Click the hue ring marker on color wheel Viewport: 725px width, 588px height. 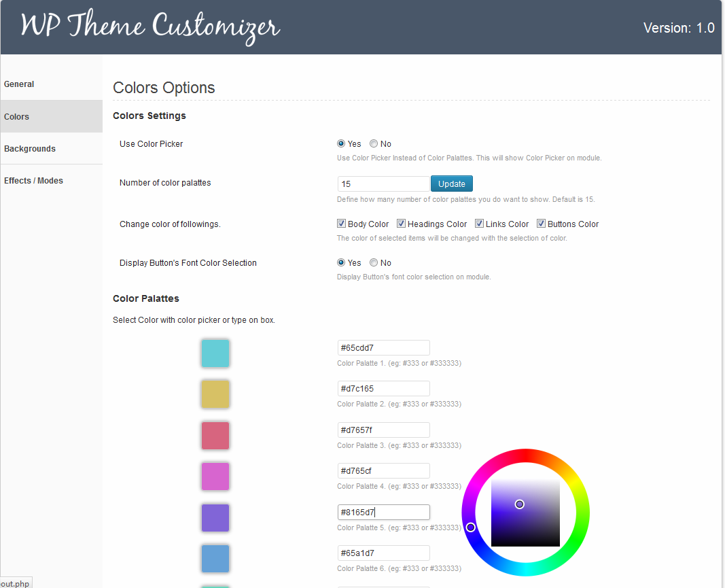pos(471,528)
